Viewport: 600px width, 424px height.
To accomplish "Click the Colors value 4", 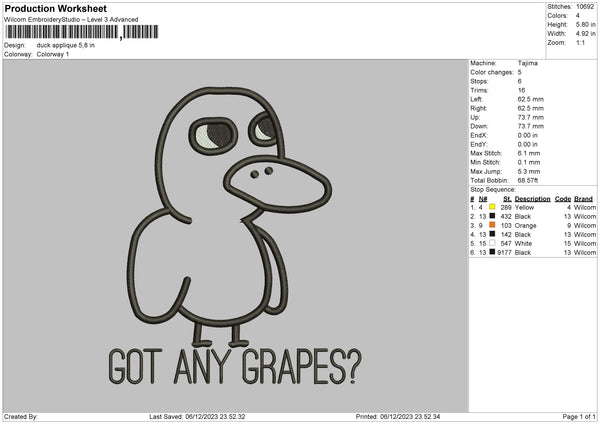I will click(577, 16).
